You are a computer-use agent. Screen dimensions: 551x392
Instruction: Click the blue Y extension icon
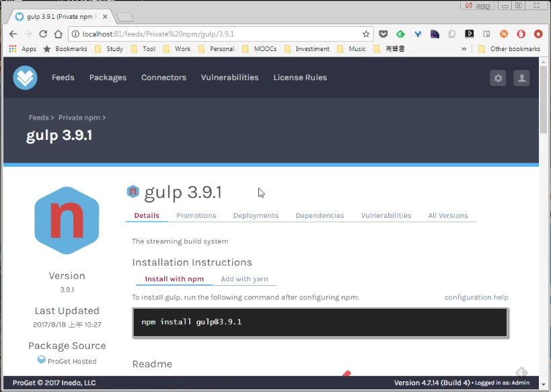pos(418,34)
